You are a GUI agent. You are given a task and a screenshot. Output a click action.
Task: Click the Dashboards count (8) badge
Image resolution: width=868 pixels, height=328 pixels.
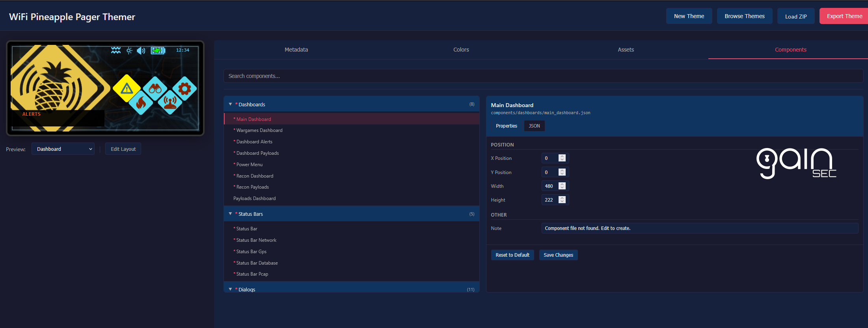tap(472, 104)
